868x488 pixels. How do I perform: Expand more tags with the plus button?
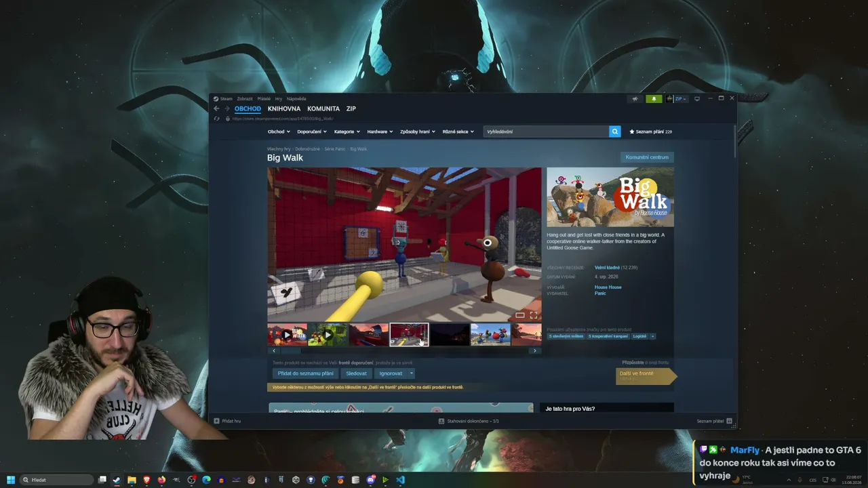click(652, 336)
